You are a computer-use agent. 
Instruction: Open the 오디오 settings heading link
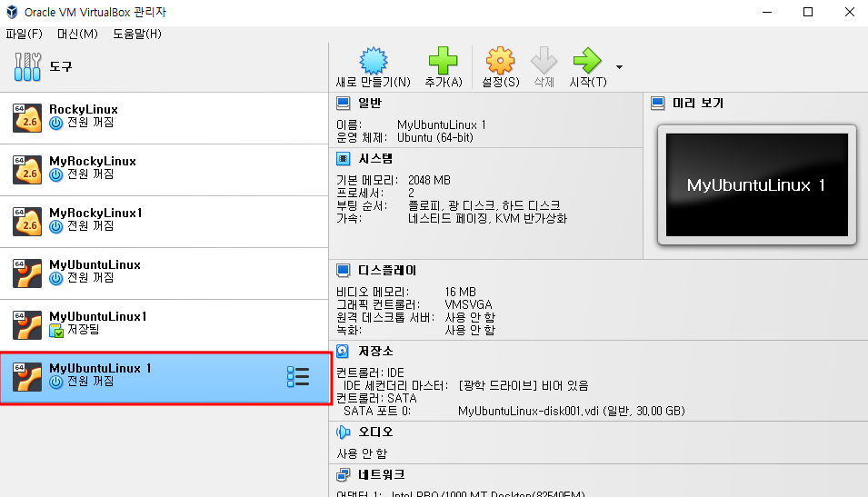click(x=375, y=432)
